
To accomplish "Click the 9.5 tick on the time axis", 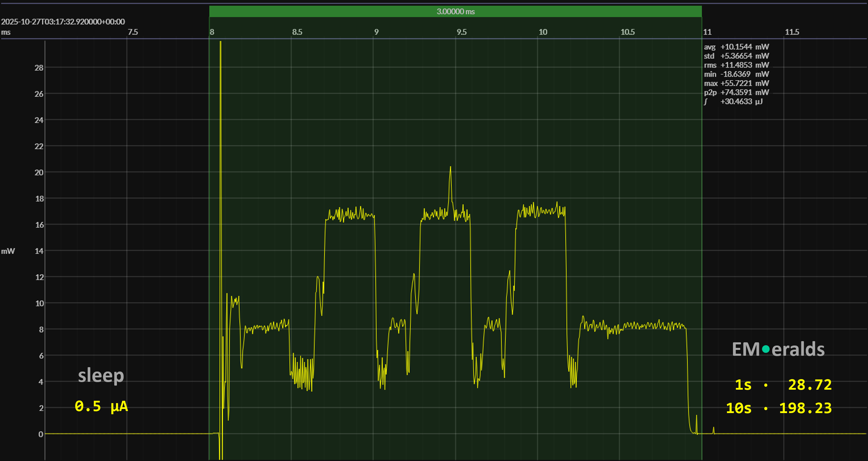I will point(461,32).
